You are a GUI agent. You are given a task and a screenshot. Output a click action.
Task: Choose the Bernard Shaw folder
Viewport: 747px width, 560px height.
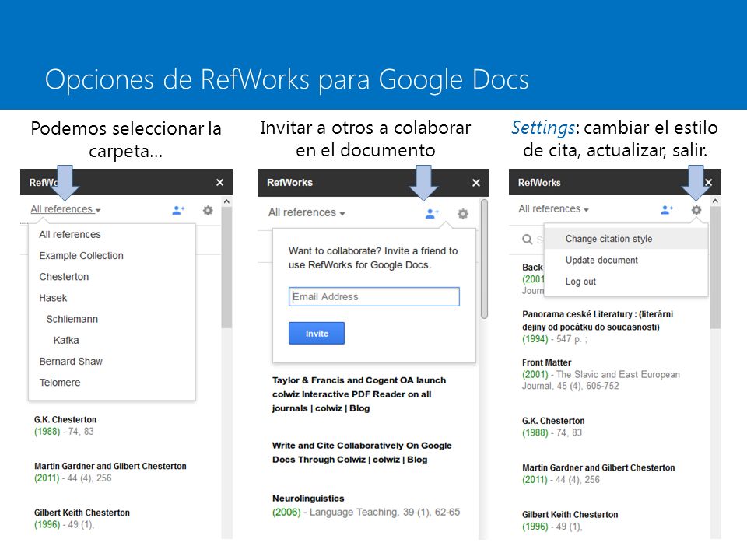pos(71,362)
